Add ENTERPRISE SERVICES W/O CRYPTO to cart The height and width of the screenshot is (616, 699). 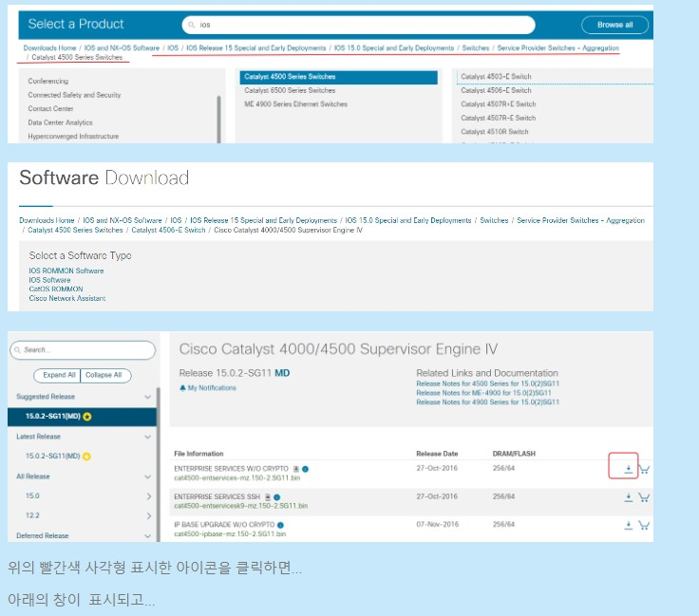(644, 469)
